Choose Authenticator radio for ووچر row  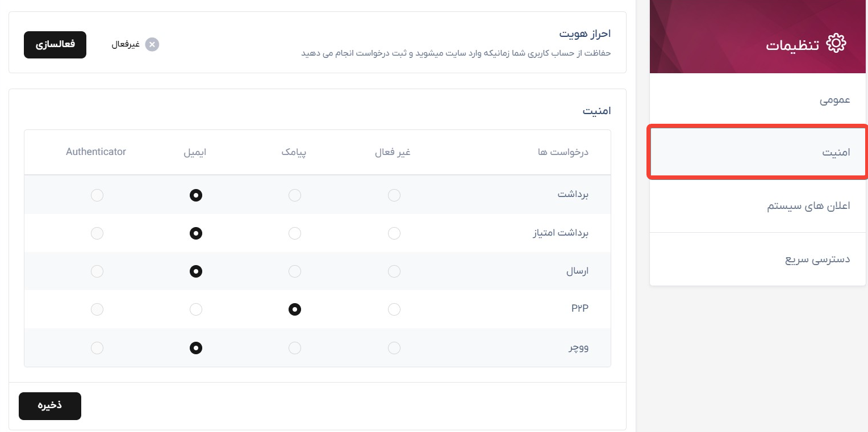[97, 347]
